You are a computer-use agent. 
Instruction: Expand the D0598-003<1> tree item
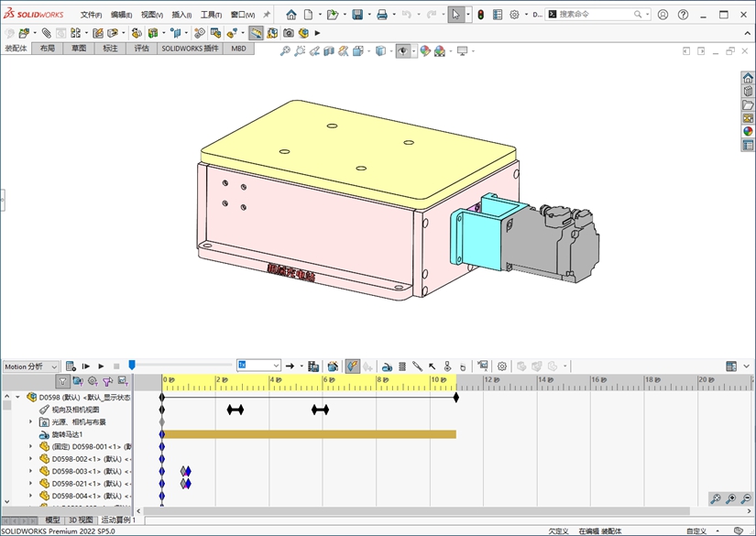point(30,471)
